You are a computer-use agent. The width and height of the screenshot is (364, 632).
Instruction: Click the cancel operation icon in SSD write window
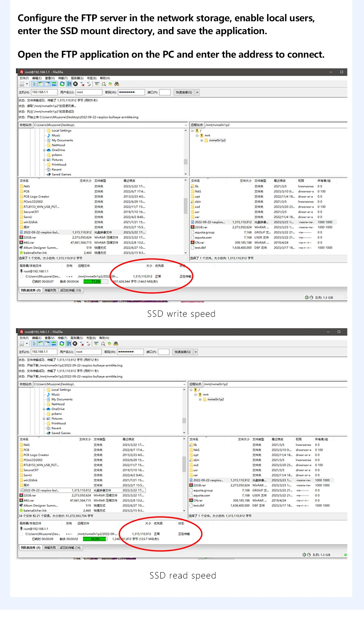click(x=75, y=84)
